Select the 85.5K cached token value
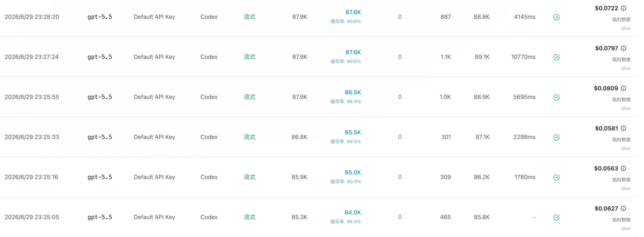The image size is (644, 237). coord(353,132)
